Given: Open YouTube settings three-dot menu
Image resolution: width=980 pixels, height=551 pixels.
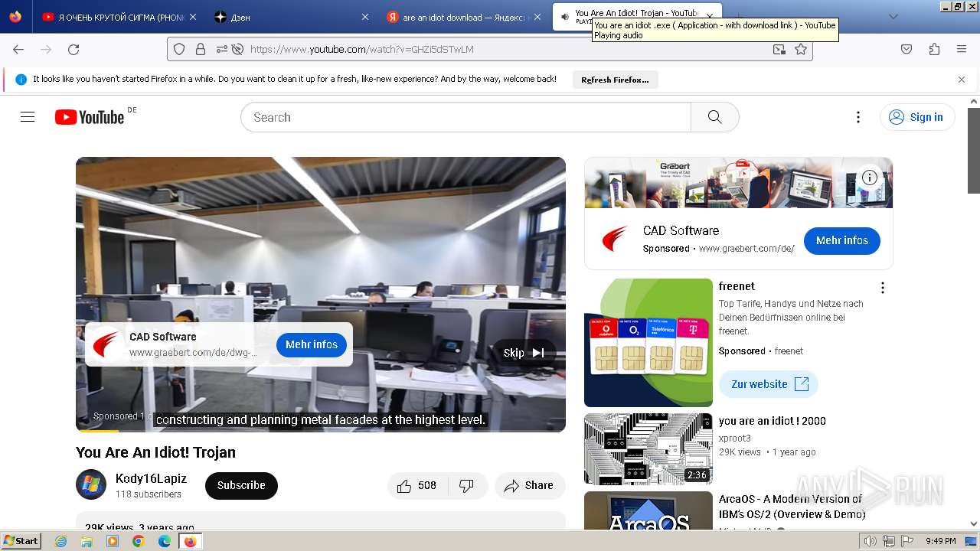Looking at the screenshot, I should pyautogui.click(x=858, y=117).
